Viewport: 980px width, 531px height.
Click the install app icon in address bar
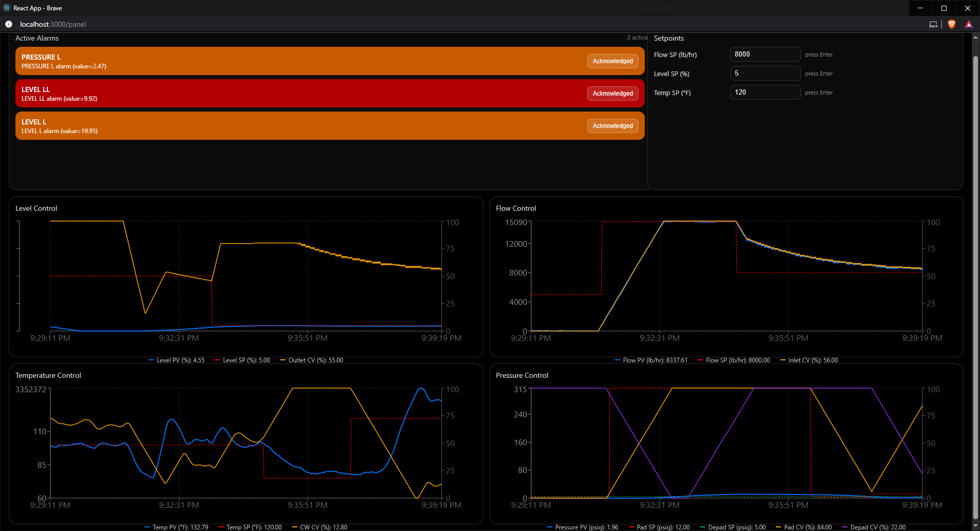click(933, 24)
